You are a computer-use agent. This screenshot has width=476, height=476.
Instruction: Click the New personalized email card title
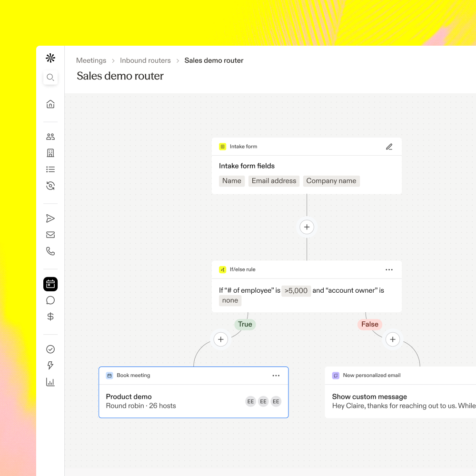click(x=372, y=376)
